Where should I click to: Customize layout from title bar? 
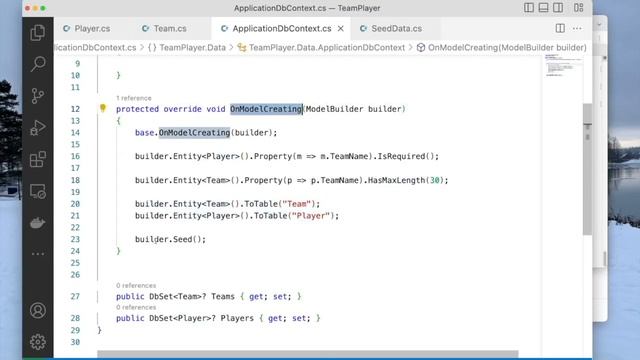click(578, 8)
